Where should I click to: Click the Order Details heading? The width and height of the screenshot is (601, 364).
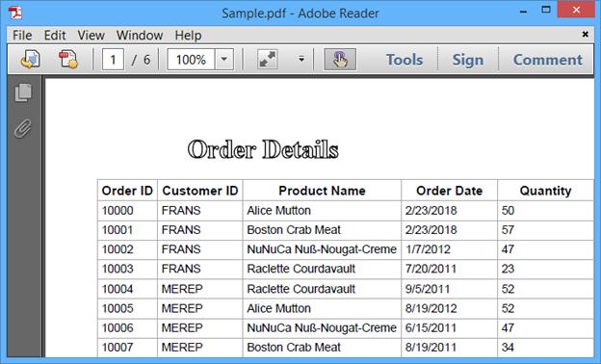[263, 149]
